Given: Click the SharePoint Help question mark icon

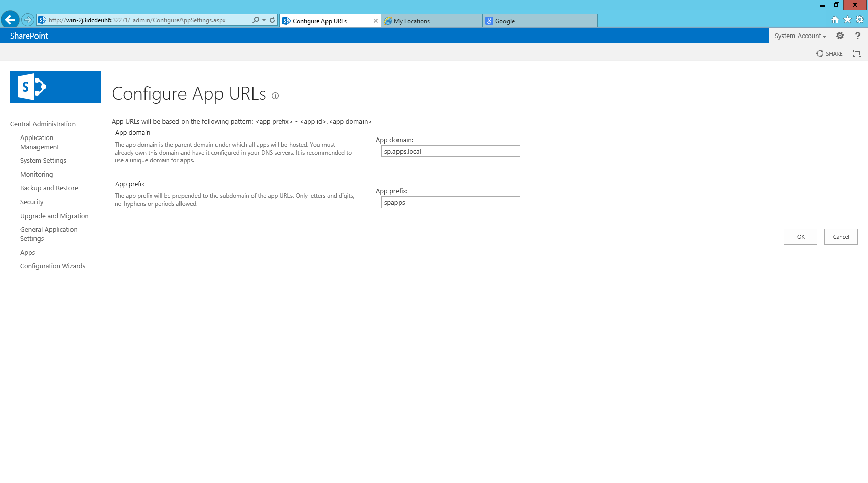Looking at the screenshot, I should pyautogui.click(x=858, y=36).
